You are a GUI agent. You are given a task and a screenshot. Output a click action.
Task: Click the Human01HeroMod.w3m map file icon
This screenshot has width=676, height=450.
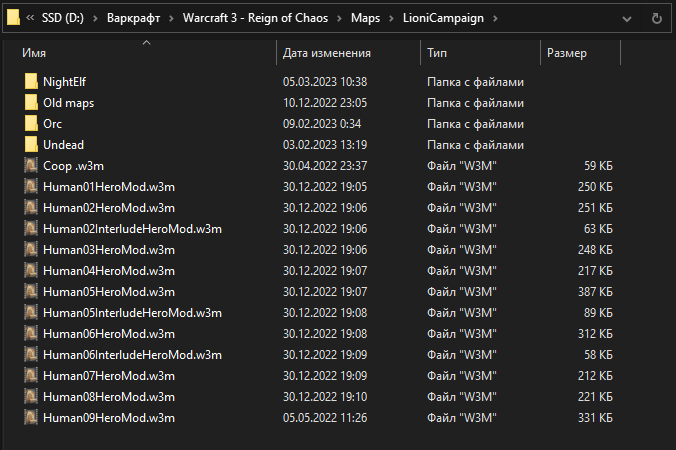click(x=31, y=187)
